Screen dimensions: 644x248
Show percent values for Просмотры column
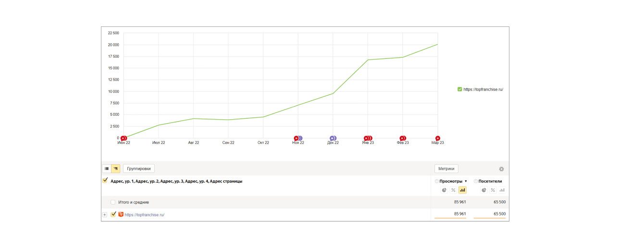click(453, 190)
